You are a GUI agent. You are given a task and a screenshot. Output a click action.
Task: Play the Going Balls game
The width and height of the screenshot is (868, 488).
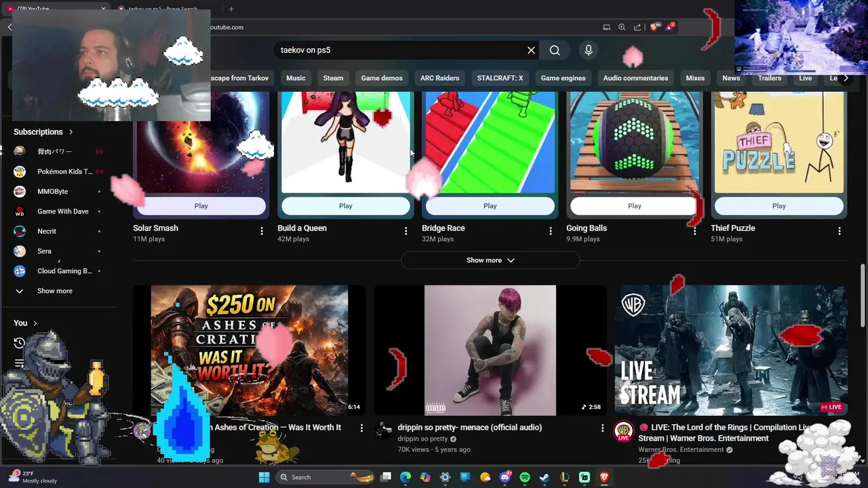coord(635,206)
